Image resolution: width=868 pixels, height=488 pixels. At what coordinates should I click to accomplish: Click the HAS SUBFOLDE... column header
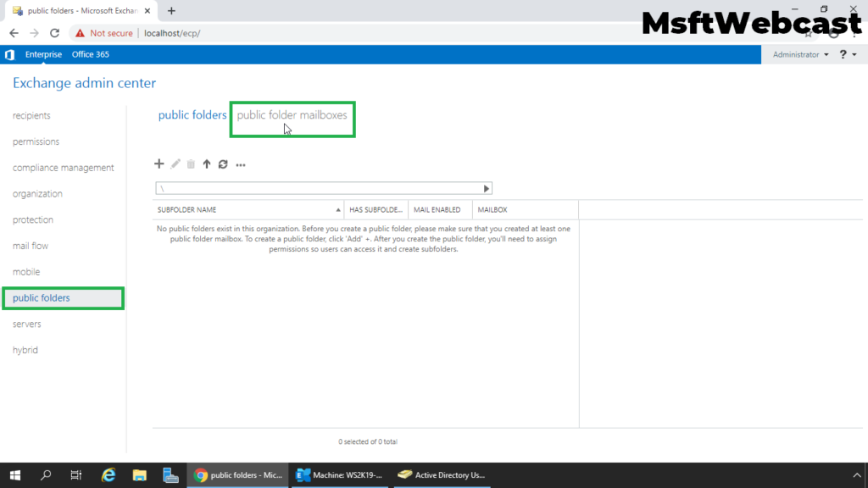pyautogui.click(x=376, y=210)
